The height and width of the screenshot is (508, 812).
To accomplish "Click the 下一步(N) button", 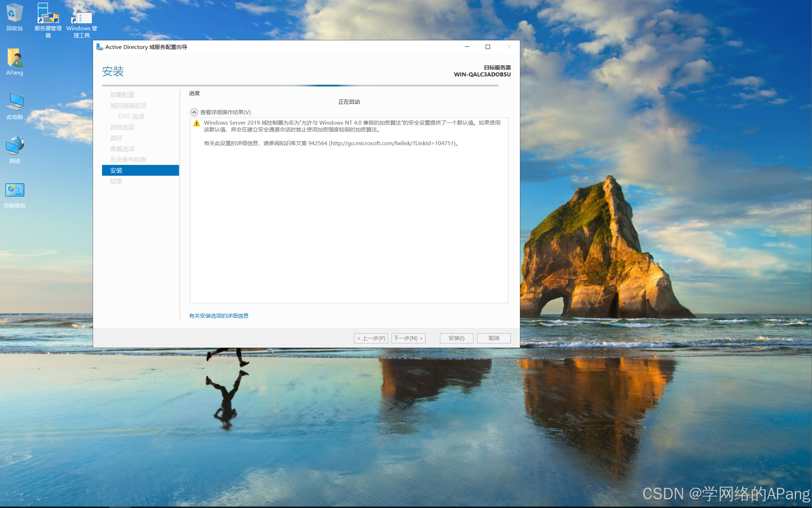I will pos(408,338).
